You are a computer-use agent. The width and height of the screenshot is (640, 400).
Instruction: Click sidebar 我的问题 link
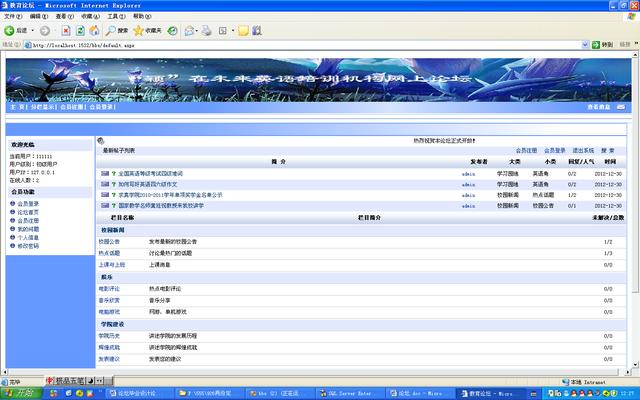(x=28, y=229)
